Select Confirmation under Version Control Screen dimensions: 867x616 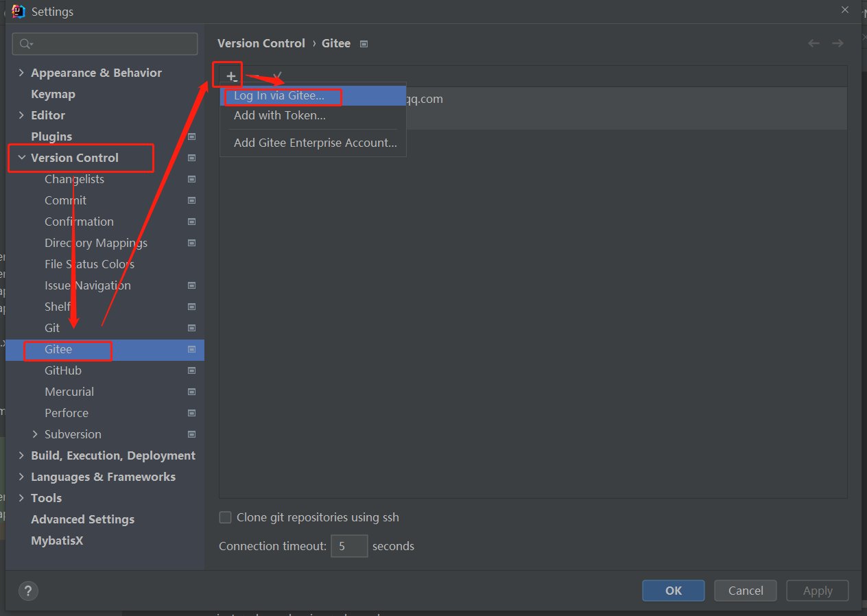(79, 222)
